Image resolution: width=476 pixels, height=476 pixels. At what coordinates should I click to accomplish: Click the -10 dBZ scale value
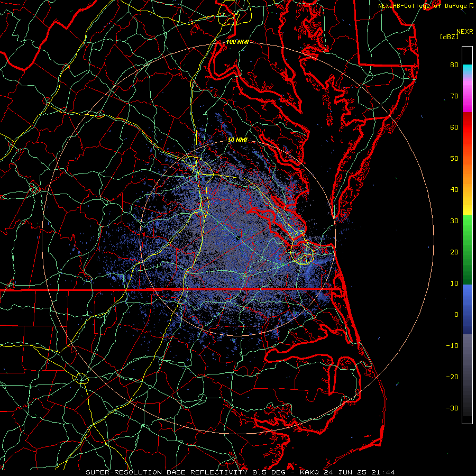(x=452, y=346)
